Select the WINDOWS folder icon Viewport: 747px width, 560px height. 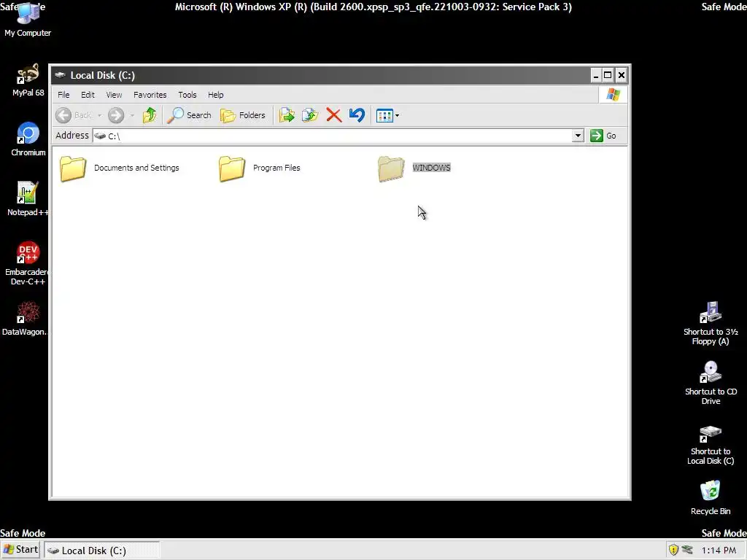click(391, 168)
